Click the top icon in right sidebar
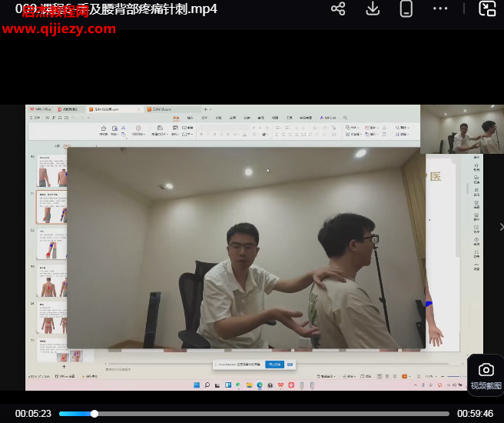 476,165
